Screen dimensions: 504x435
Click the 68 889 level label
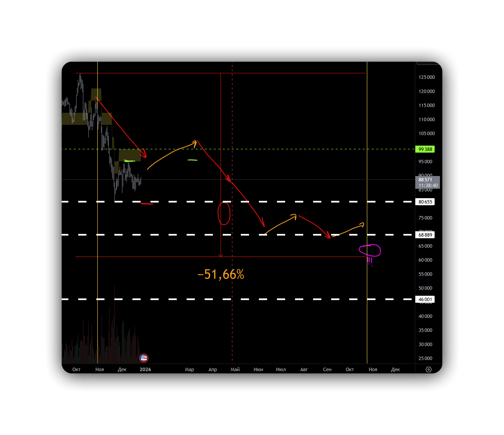click(425, 235)
